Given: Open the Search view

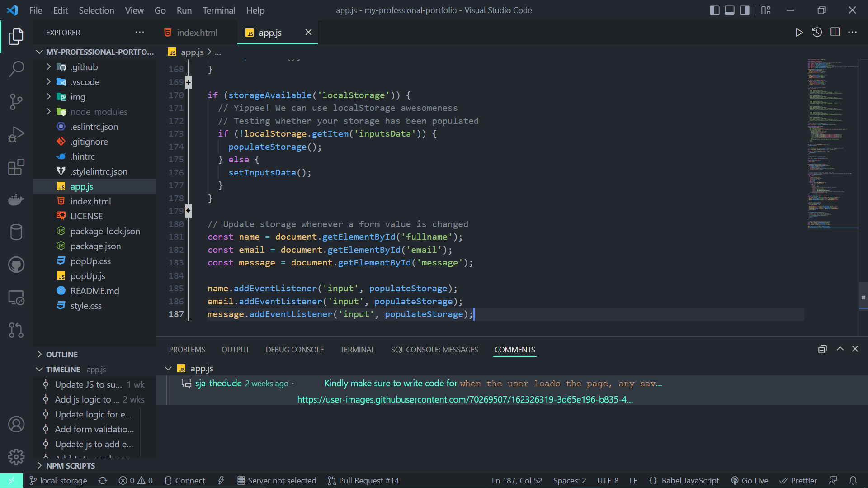Looking at the screenshot, I should (x=16, y=69).
